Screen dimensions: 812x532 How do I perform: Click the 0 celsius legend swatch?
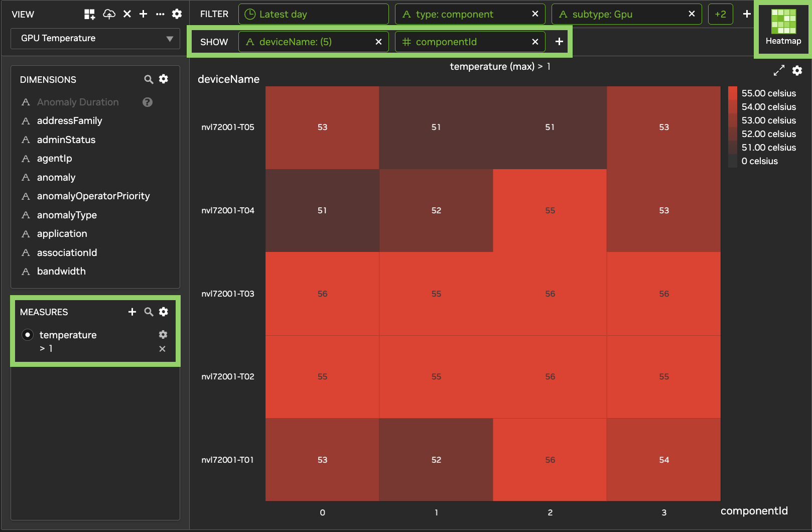click(733, 161)
